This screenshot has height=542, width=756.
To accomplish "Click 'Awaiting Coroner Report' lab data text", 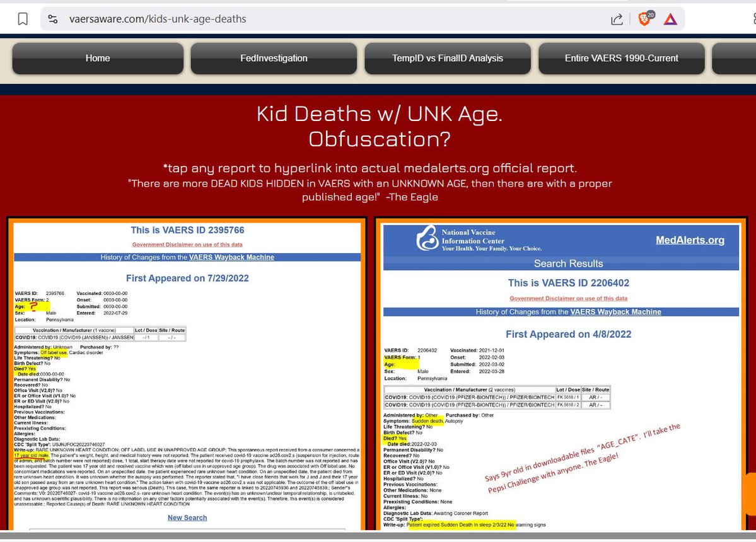I will 460,514.
